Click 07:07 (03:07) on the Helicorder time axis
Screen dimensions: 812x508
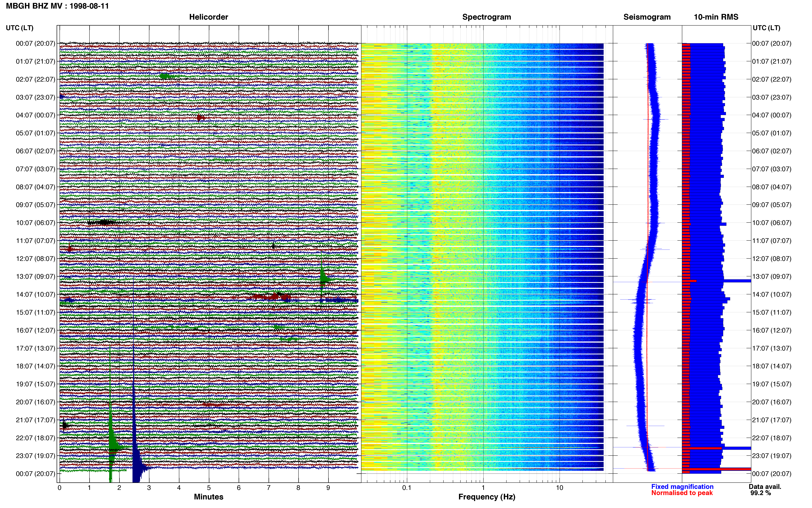36,169
